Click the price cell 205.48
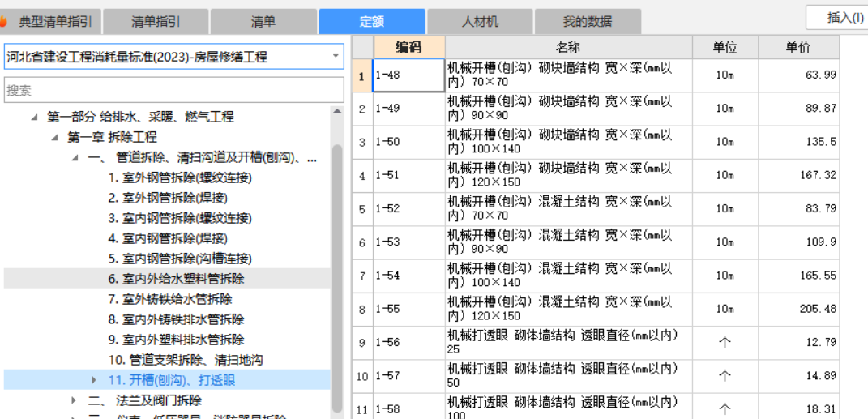Image resolution: width=868 pixels, height=419 pixels. 799,309
